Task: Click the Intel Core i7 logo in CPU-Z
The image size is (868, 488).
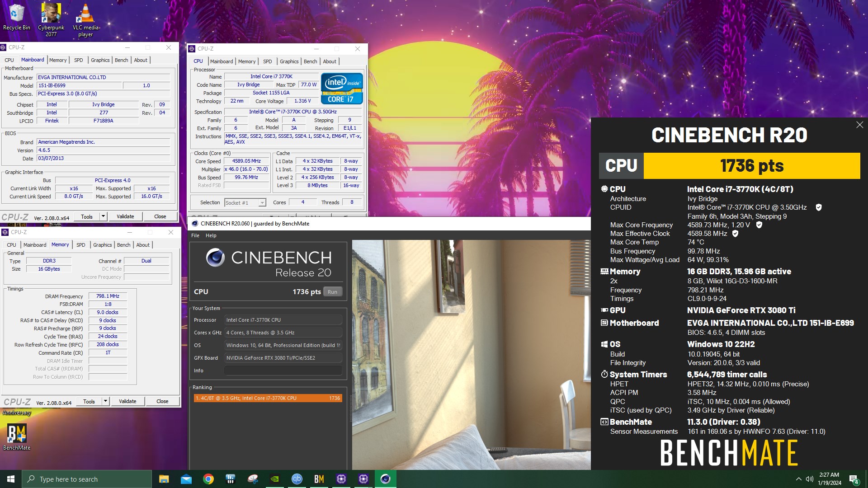Action: 342,89
